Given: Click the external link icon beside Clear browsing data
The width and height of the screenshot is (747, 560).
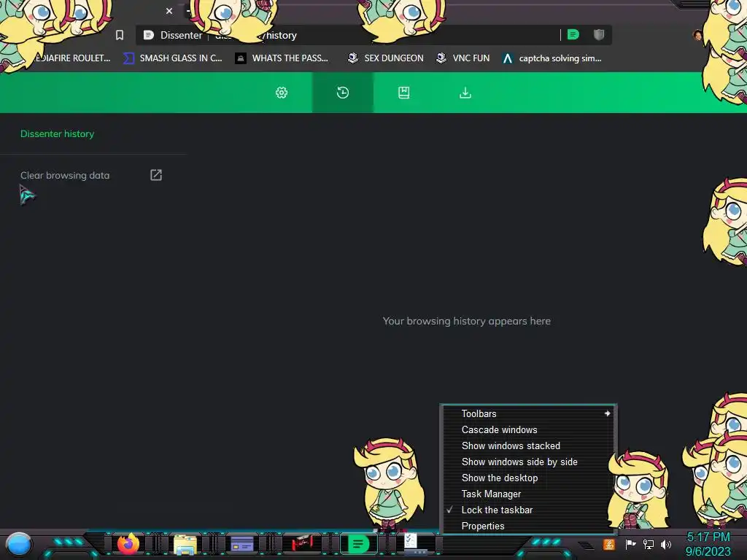Looking at the screenshot, I should pos(156,175).
